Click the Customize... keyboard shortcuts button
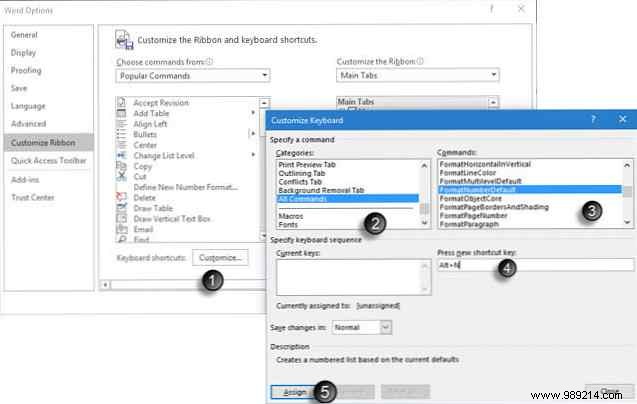 tap(220, 258)
